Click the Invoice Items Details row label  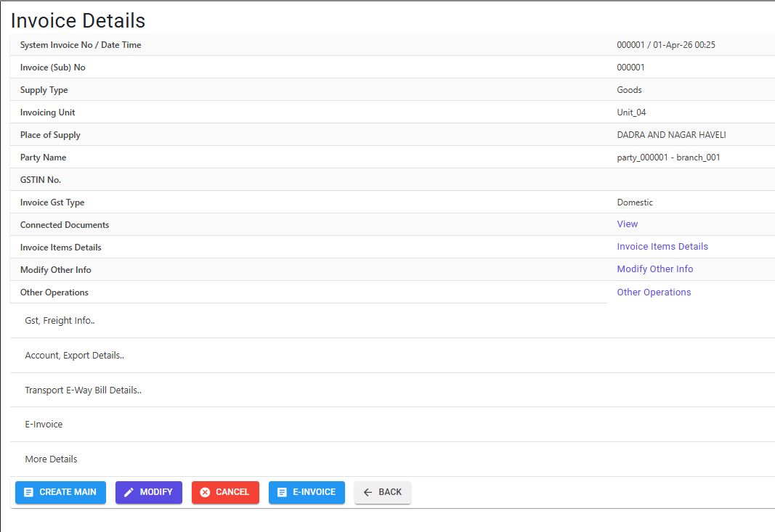click(61, 247)
